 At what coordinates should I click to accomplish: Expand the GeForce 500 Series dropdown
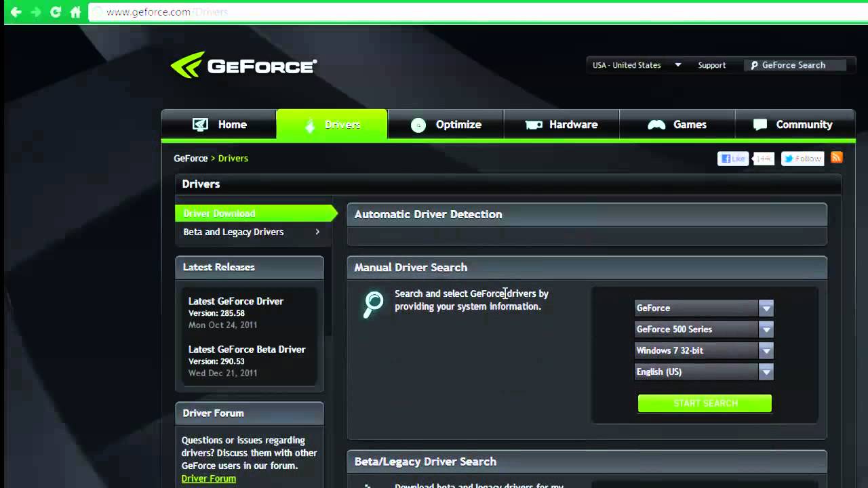704,329
